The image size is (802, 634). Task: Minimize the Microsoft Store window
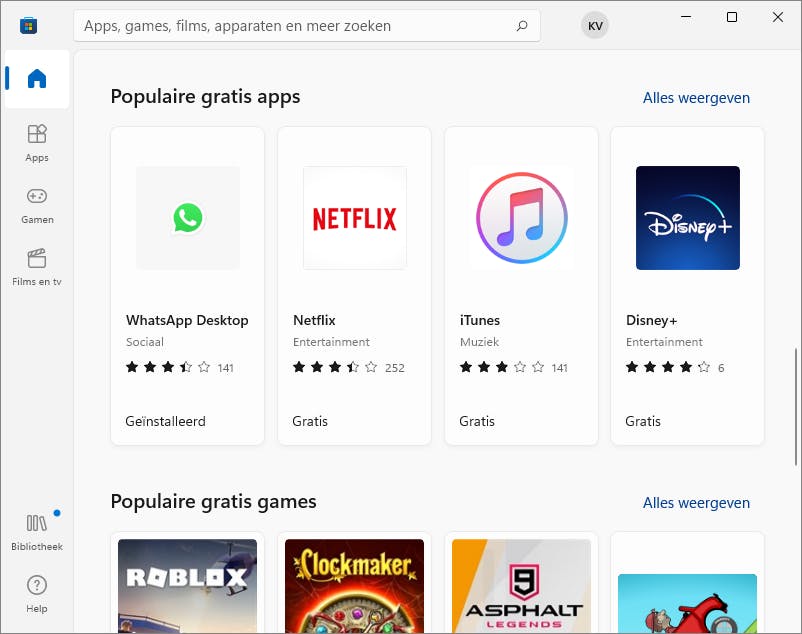686,17
